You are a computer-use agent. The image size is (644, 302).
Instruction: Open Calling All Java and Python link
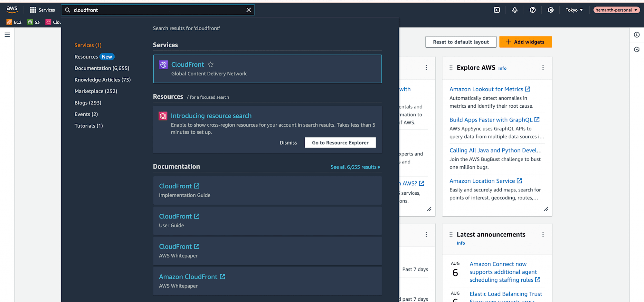point(496,150)
